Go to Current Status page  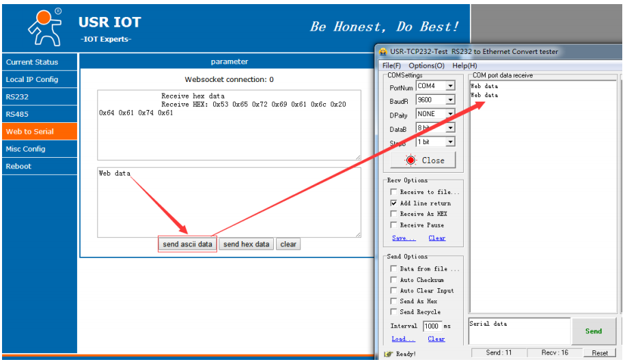(40, 62)
